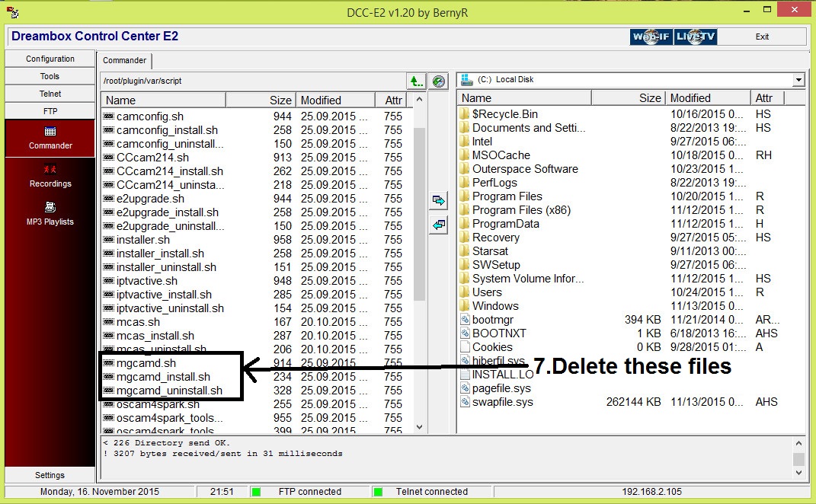This screenshot has width=816, height=504.
Task: Open the Web-IF globe button
Action: coord(651,37)
